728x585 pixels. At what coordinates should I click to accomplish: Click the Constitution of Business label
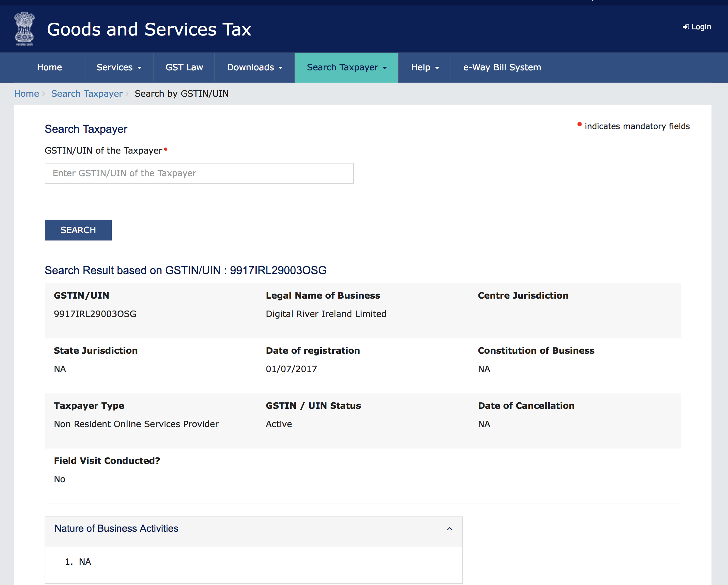click(536, 351)
